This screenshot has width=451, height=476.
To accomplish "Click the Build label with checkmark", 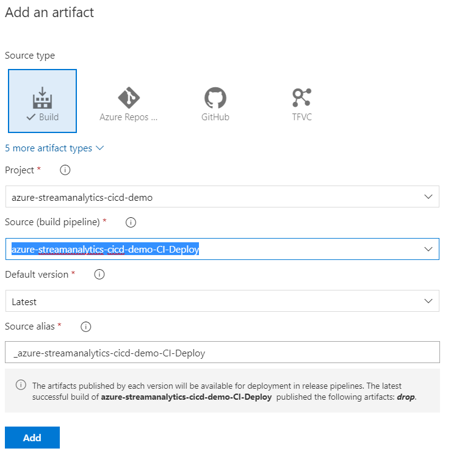I will point(43,117).
